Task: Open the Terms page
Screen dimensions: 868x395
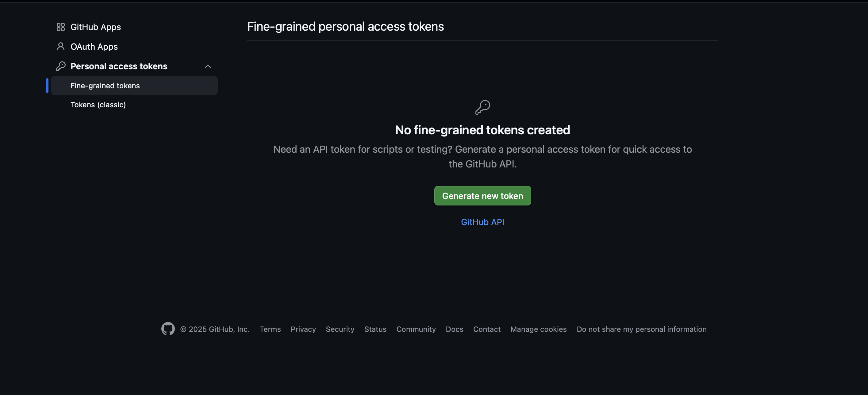Action: point(270,329)
